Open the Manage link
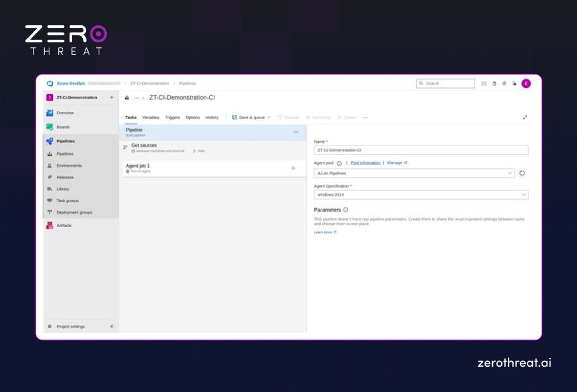This screenshot has height=392, width=577. (397, 163)
